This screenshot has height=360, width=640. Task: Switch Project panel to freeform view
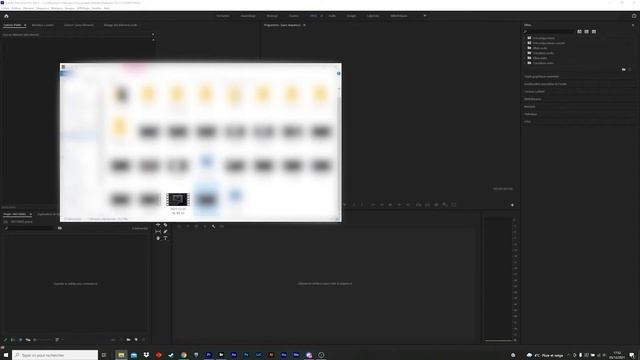click(x=28, y=340)
